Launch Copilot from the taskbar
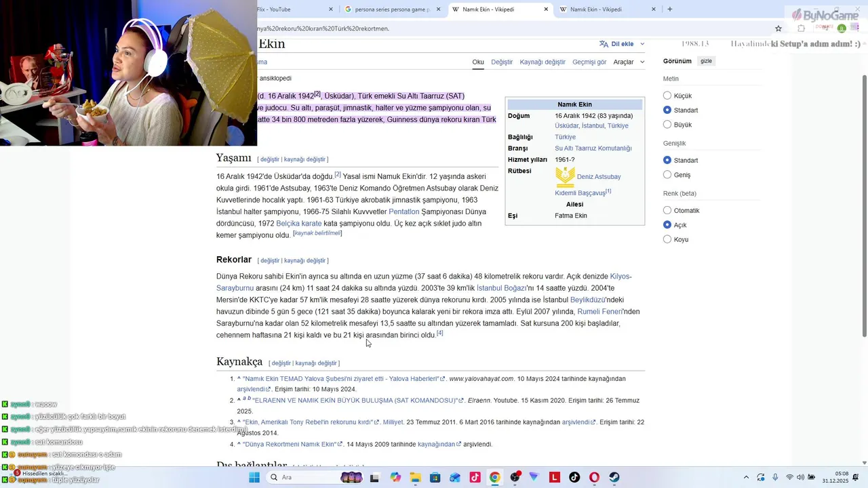This screenshot has width=868, height=488. pyautogui.click(x=395, y=477)
